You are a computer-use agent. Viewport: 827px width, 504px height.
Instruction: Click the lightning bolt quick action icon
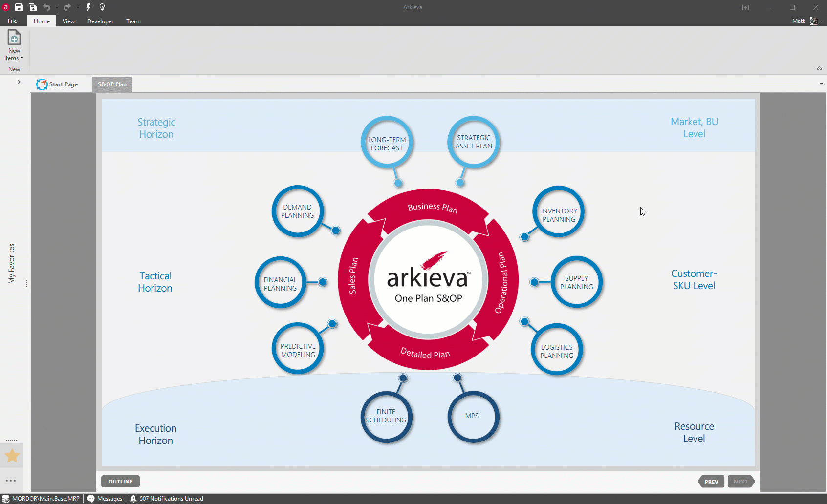[x=88, y=7]
